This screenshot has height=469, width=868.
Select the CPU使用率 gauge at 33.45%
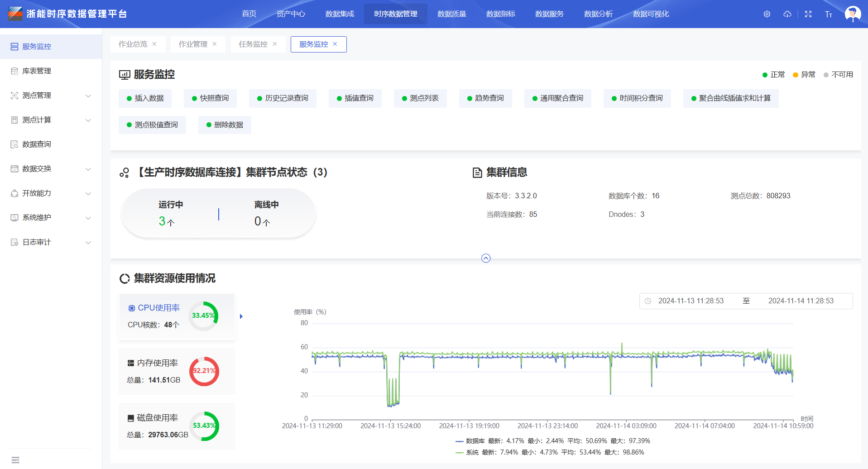pos(204,316)
